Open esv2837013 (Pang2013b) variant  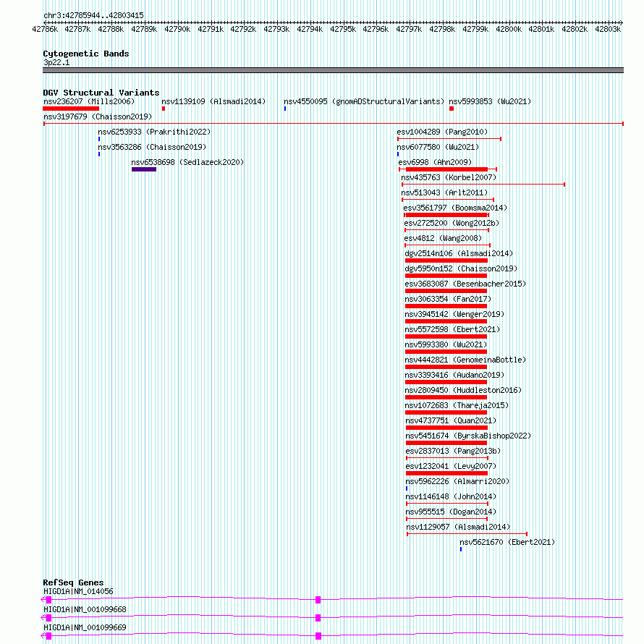point(453,451)
